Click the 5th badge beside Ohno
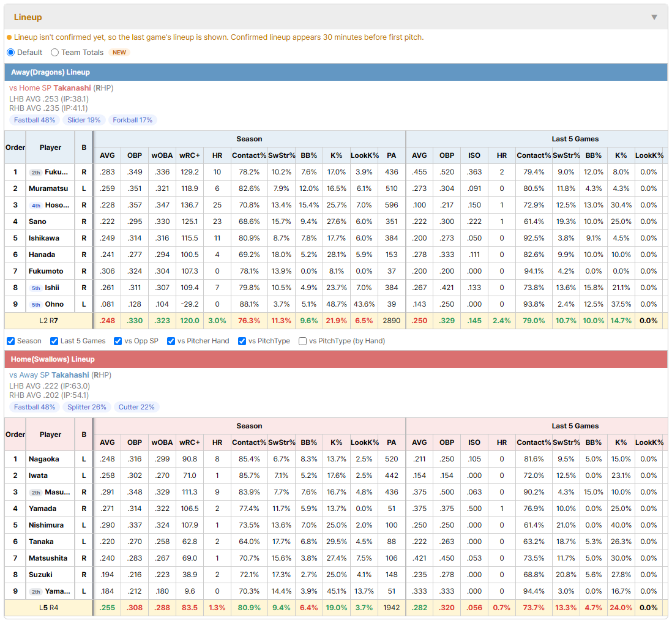The height and width of the screenshot is (623, 672). (36, 305)
